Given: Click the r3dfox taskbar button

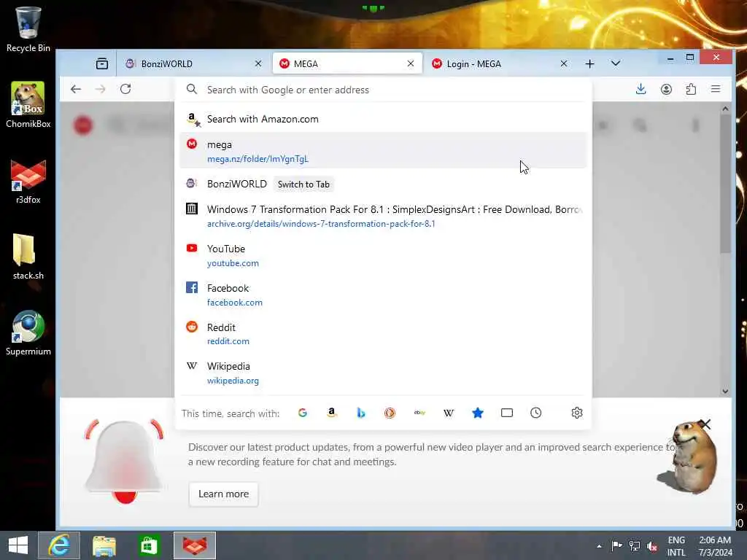Looking at the screenshot, I should pyautogui.click(x=194, y=545).
